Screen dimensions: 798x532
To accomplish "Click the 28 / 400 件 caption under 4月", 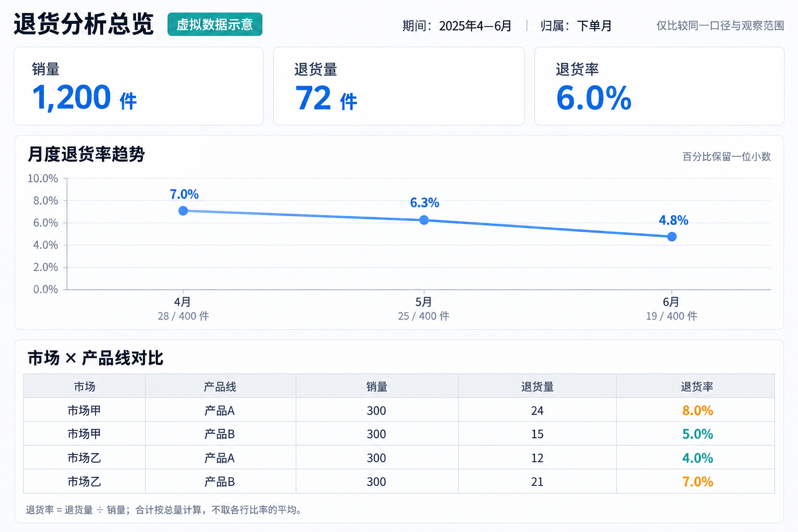I will pos(183,316).
